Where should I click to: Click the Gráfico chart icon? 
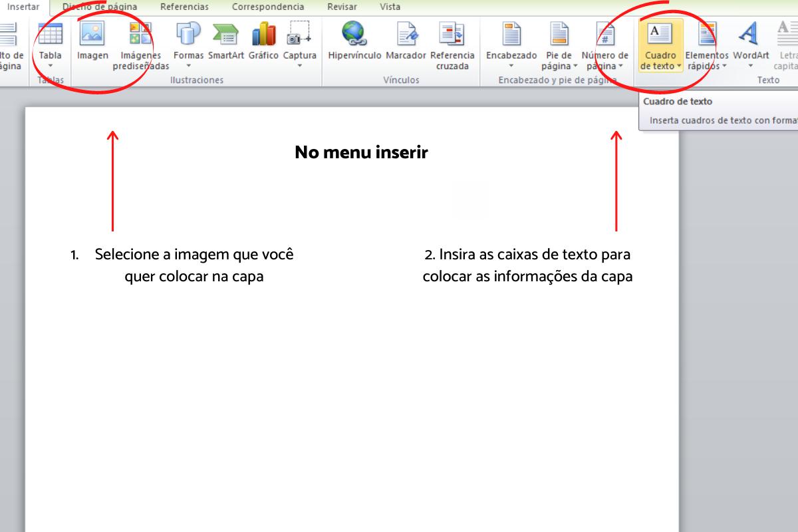[263, 35]
